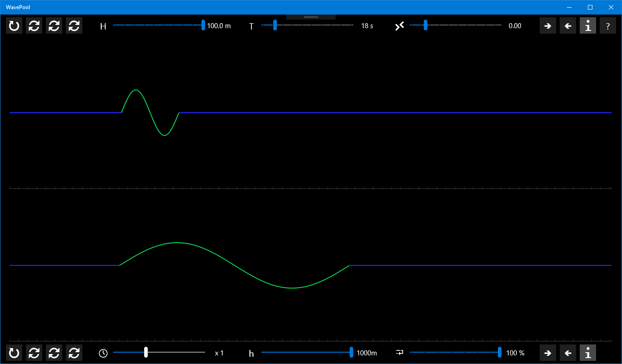This screenshot has height=364, width=622.
Task: Click the 100 % value in the bottom toolbar
Action: 516,353
